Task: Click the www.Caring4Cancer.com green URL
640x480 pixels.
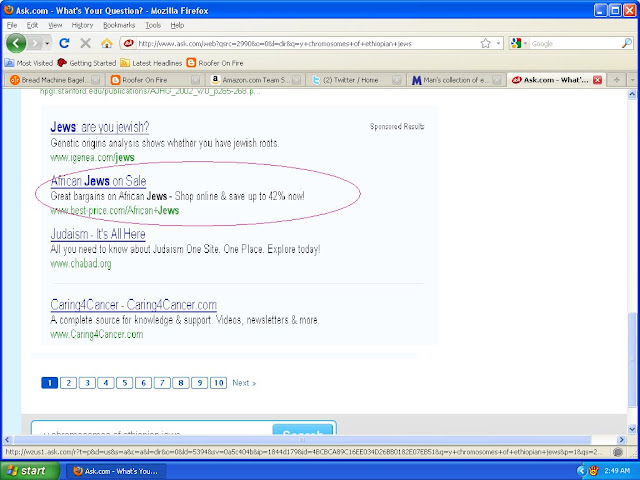Action: [x=97, y=334]
